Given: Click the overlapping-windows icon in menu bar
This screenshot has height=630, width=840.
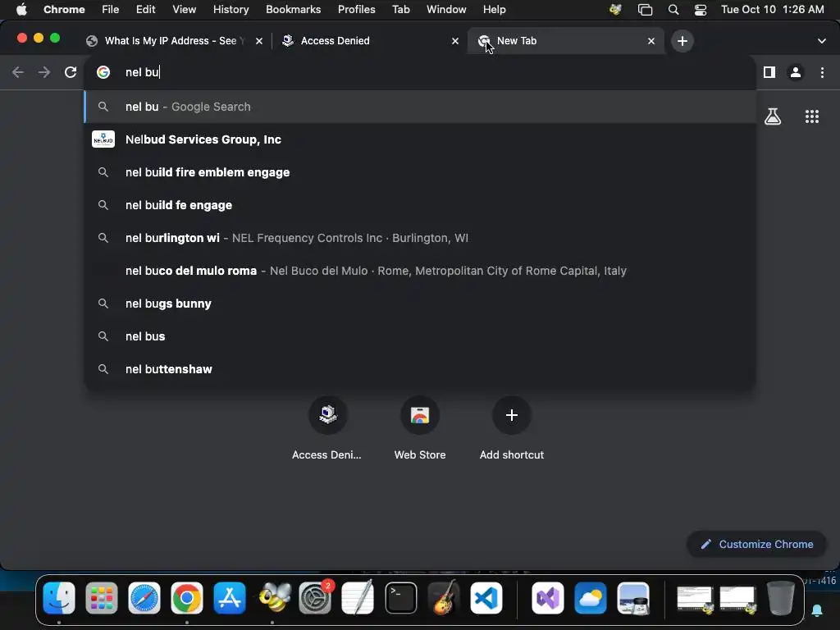Looking at the screenshot, I should coord(645,10).
